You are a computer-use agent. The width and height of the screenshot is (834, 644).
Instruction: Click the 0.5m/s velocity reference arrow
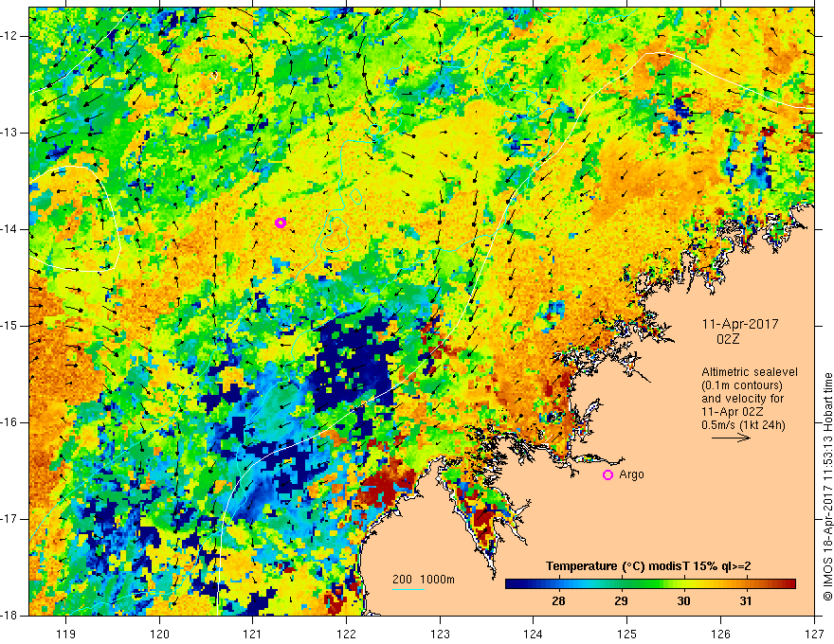(x=731, y=438)
